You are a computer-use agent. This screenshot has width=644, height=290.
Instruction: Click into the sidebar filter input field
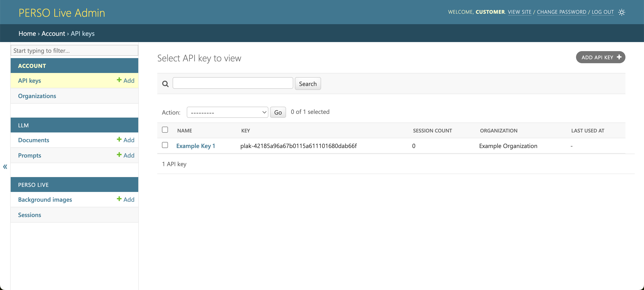[74, 50]
